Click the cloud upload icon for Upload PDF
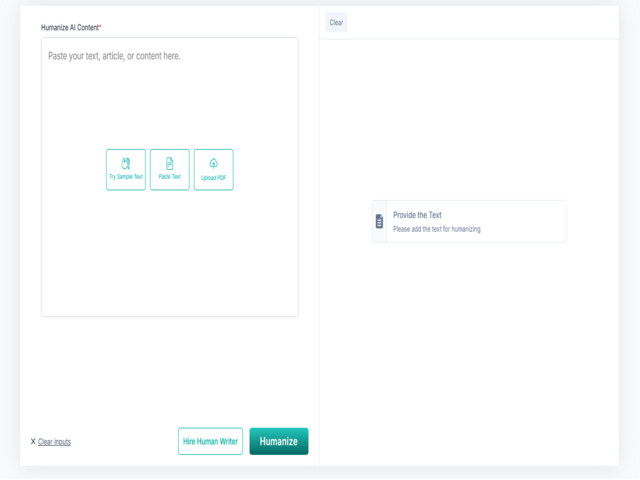The image size is (640, 480). pos(213,163)
